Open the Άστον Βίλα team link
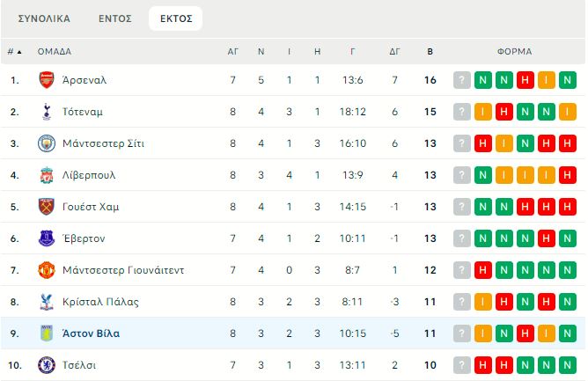588x381 pixels. tap(92, 333)
